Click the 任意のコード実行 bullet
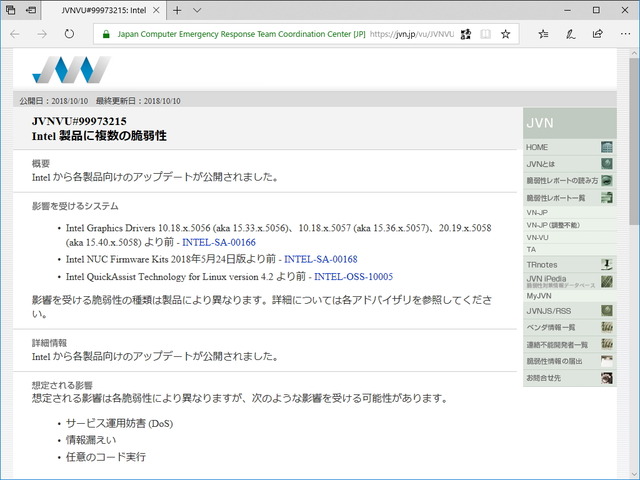Image resolution: width=640 pixels, height=480 pixels. tap(106, 457)
